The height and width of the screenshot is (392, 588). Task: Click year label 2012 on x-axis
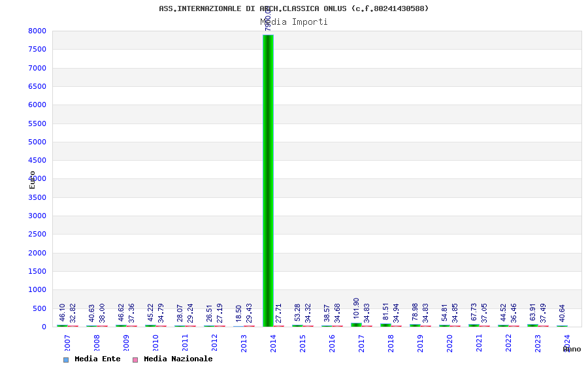[214, 343]
